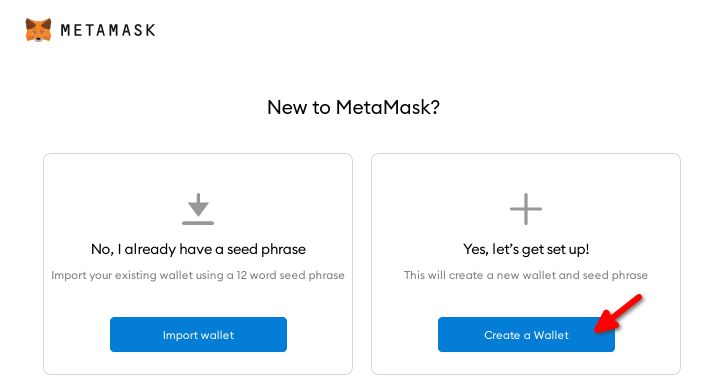Select the bar beneath the download arrow
The image size is (705, 383).
click(198, 223)
